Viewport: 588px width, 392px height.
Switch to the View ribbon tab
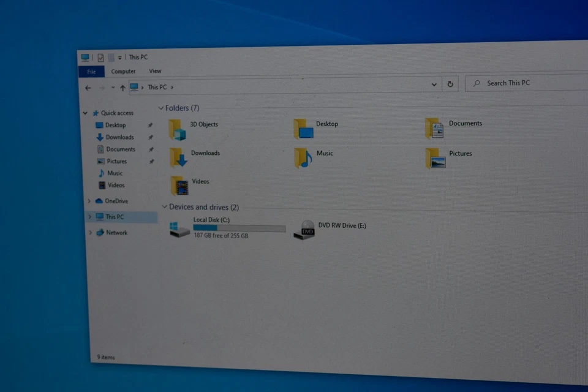point(155,71)
